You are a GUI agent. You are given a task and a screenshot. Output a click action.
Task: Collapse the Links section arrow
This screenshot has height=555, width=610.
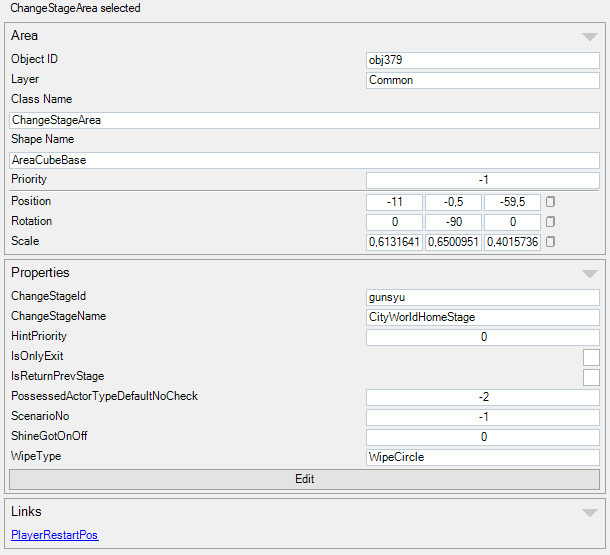(x=589, y=512)
